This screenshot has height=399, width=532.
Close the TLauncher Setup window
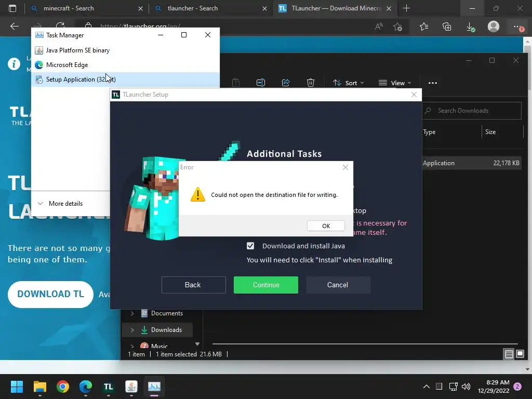pos(414,95)
